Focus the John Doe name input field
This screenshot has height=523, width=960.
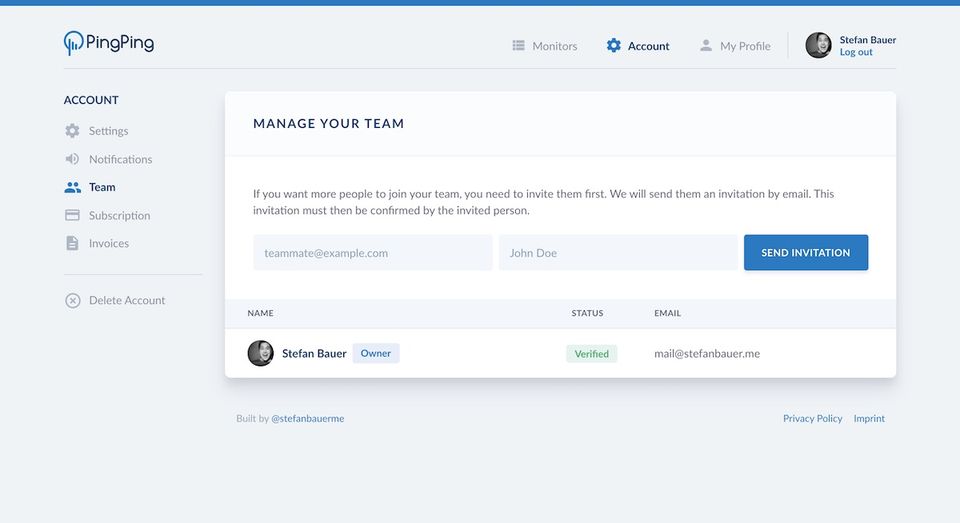[618, 252]
